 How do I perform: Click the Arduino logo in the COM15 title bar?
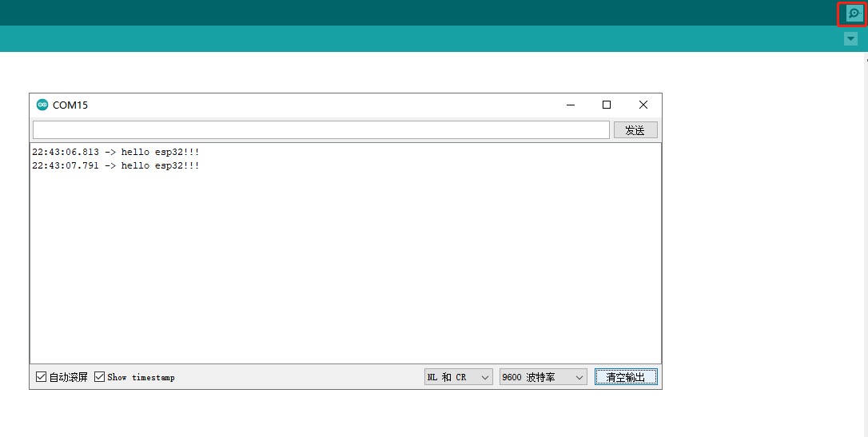coord(42,105)
